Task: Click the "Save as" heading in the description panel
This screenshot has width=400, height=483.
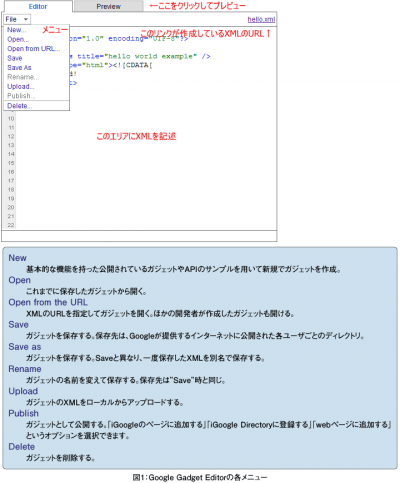Action: [25, 347]
